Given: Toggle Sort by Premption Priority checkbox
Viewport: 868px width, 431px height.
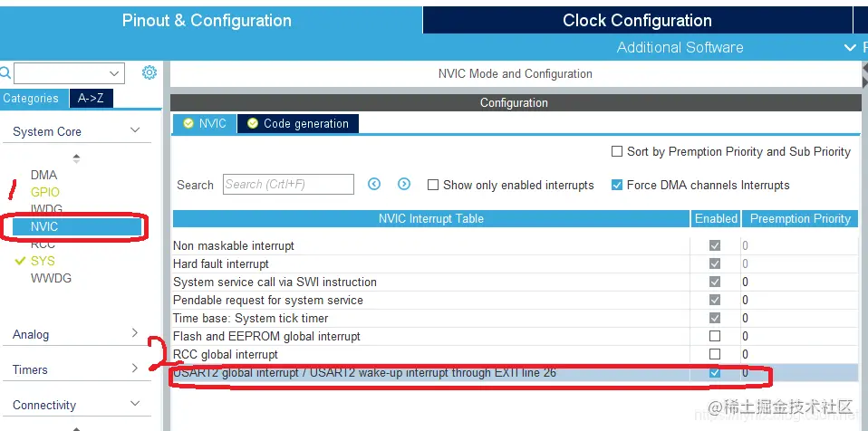Looking at the screenshot, I should pos(617,151).
